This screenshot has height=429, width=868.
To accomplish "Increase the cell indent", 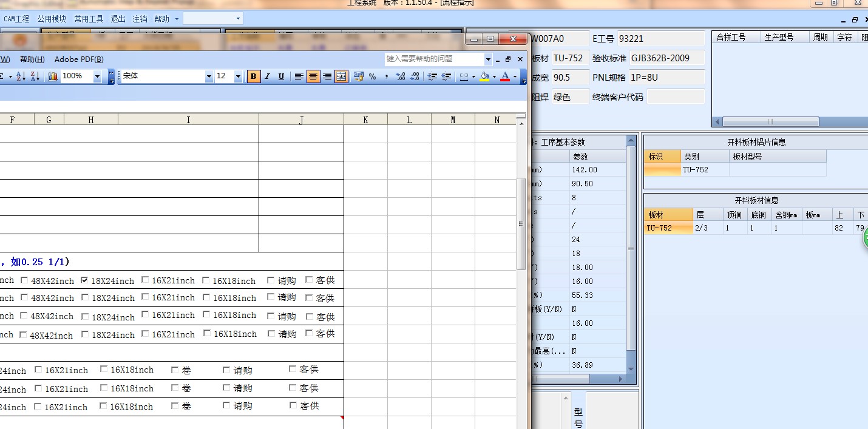I will coord(446,76).
